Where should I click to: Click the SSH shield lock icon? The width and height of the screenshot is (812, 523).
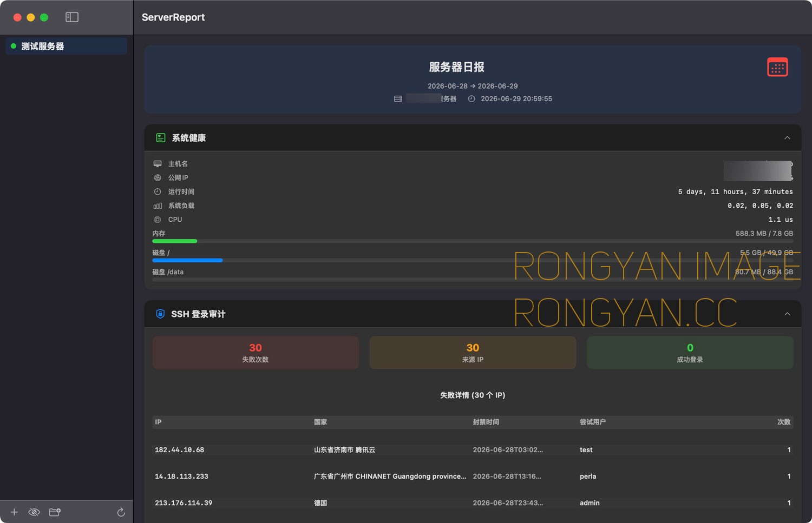coord(160,314)
